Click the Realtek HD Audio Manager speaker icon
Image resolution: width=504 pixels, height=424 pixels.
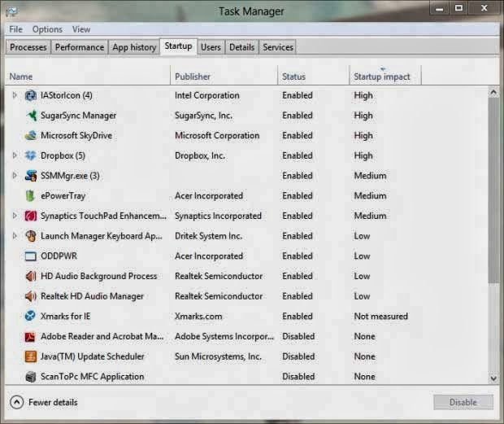pyautogui.click(x=31, y=296)
